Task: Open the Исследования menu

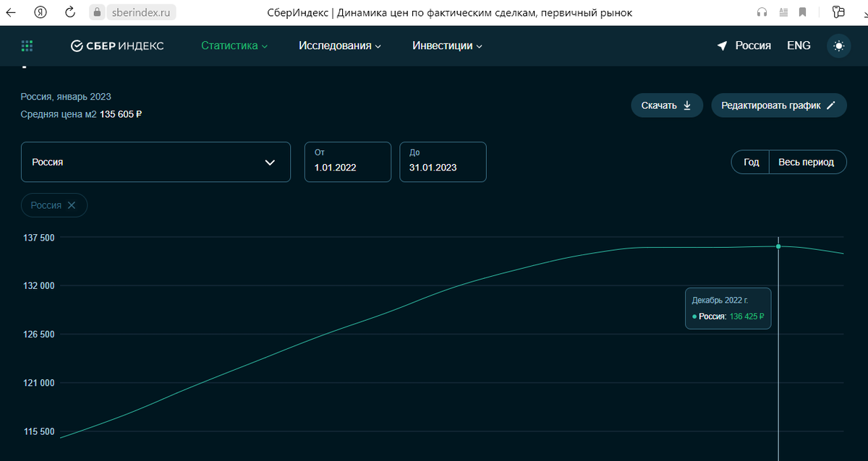Action: pos(340,46)
